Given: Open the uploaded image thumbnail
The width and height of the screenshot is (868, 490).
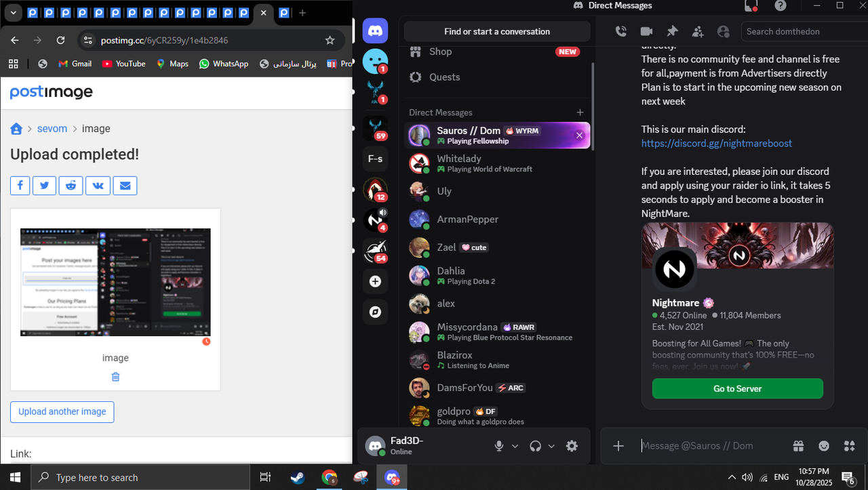Looking at the screenshot, I should (115, 282).
